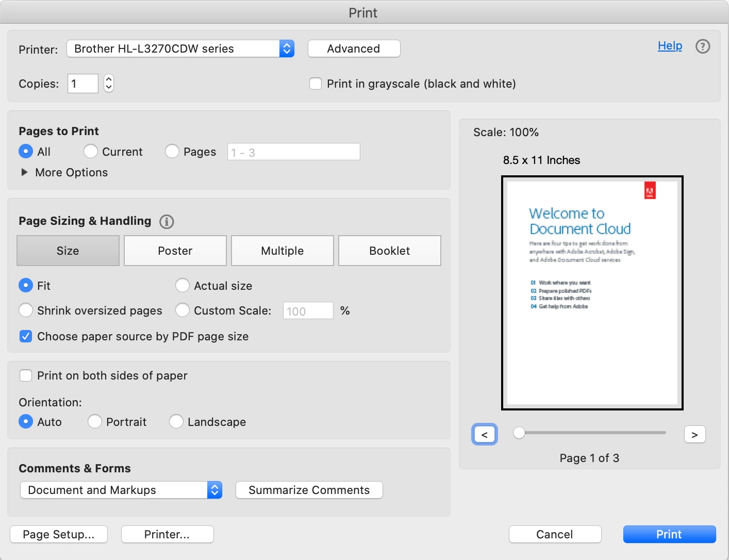Go to next preview page arrow
This screenshot has width=729, height=560.
[694, 435]
